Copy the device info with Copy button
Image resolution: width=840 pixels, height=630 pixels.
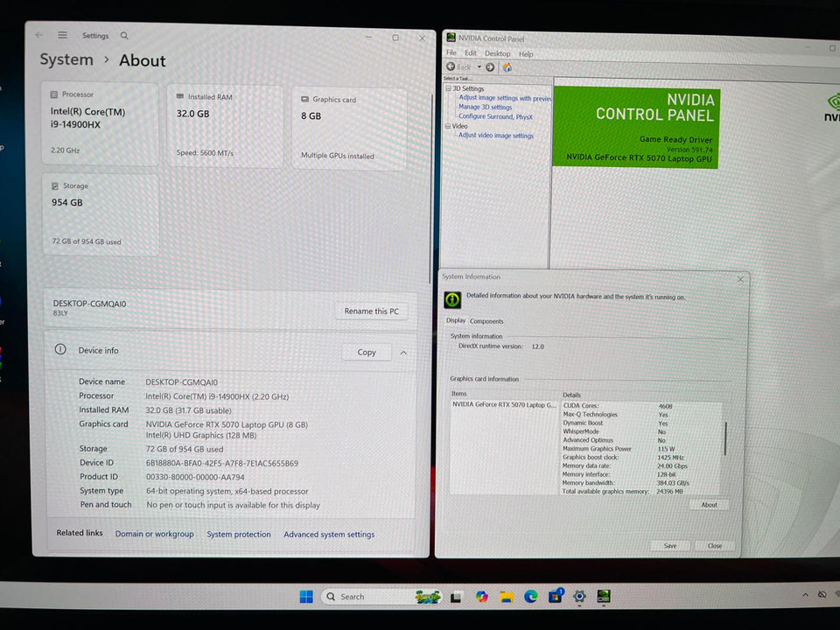(x=367, y=352)
